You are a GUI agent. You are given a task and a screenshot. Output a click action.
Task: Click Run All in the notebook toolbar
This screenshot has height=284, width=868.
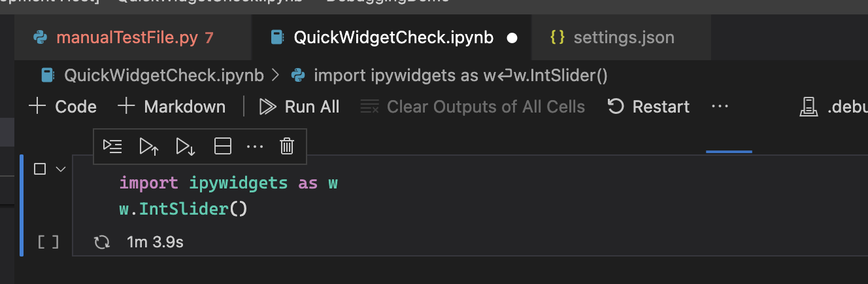click(300, 107)
